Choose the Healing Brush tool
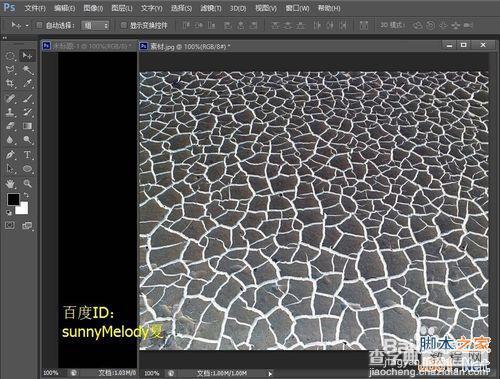The image size is (500, 379). (10, 98)
